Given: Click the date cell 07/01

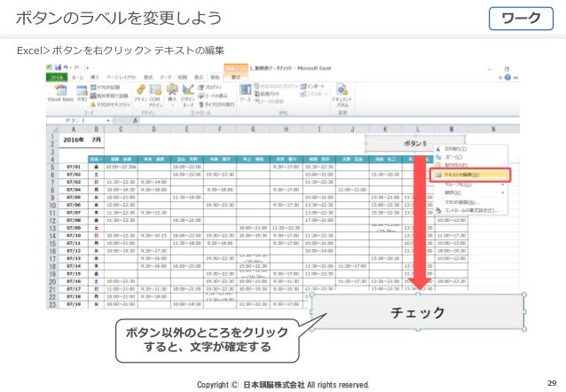Looking at the screenshot, I should pos(74,167).
